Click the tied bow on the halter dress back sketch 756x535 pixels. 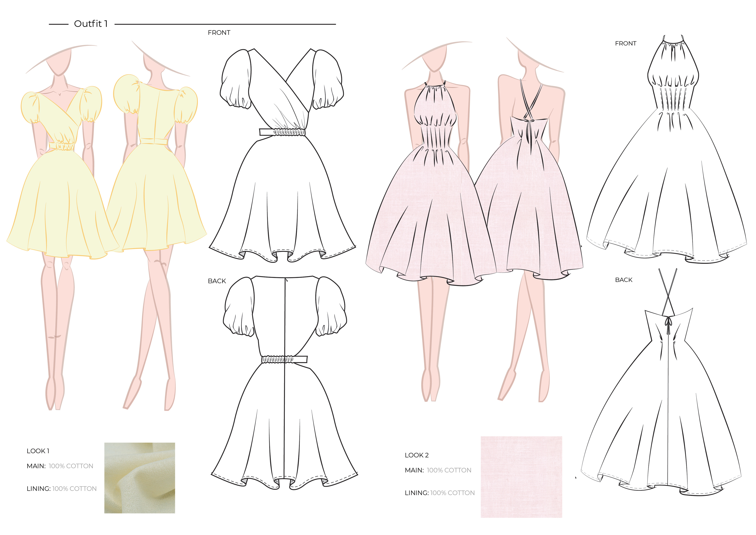[668, 325]
